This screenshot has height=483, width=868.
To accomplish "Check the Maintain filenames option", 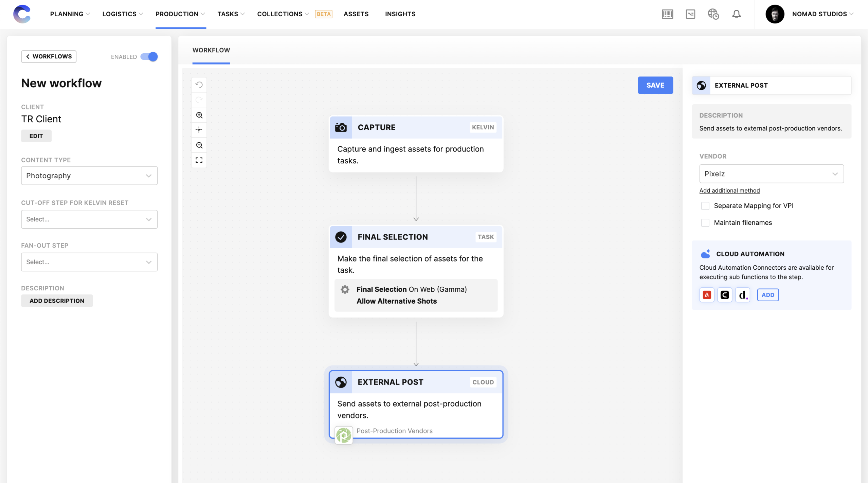I will pyautogui.click(x=706, y=222).
